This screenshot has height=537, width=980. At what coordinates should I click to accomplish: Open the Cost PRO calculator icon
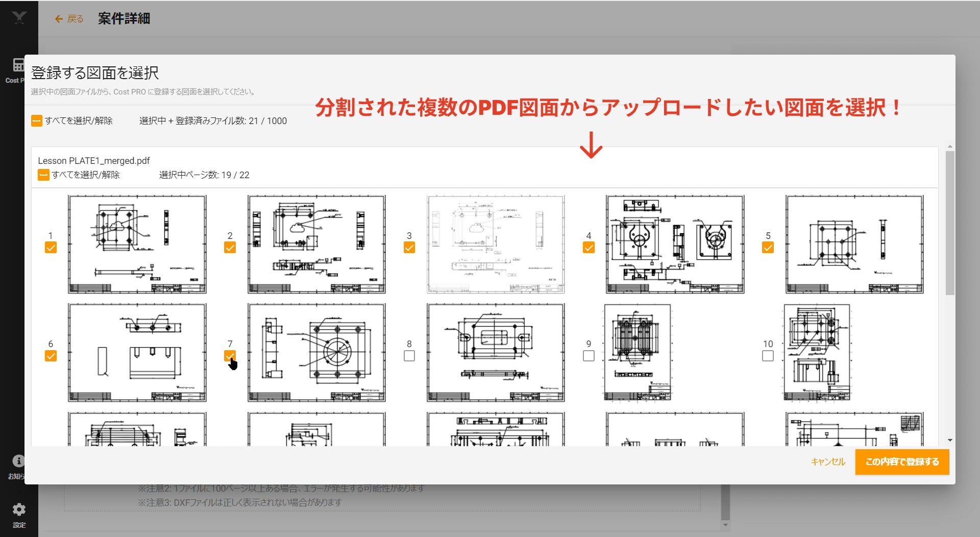19,65
